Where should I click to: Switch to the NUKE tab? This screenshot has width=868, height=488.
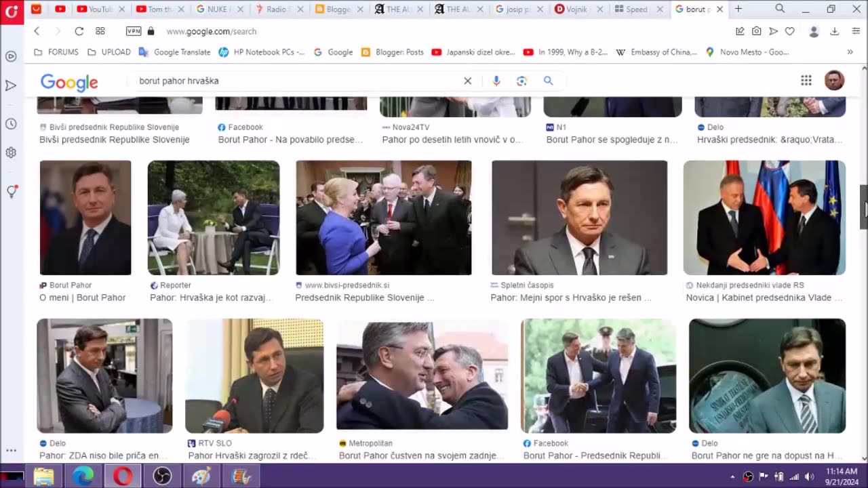218,9
